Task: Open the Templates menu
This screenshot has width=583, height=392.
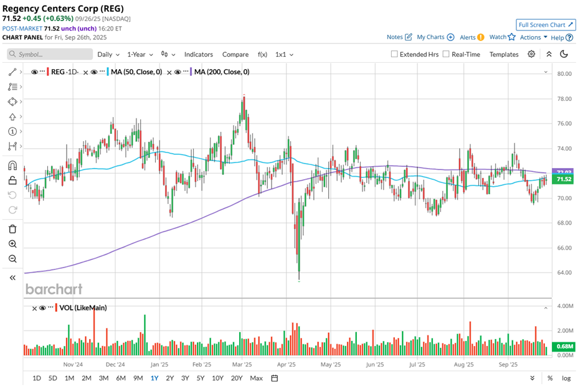Action: (504, 54)
